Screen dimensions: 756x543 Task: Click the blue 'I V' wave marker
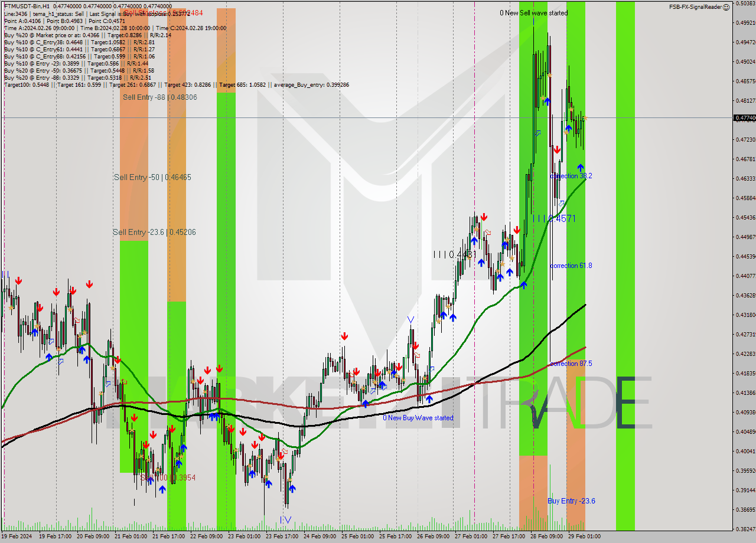tap(285, 519)
